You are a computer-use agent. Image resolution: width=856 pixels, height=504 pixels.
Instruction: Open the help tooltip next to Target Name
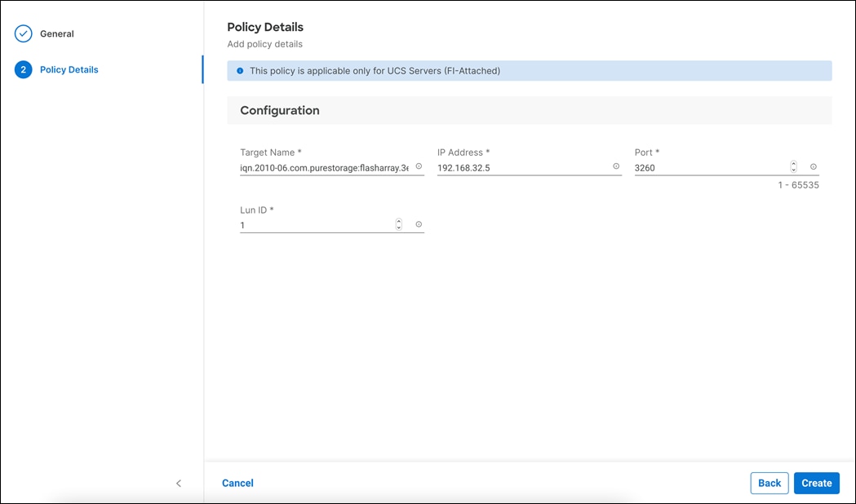click(x=418, y=166)
